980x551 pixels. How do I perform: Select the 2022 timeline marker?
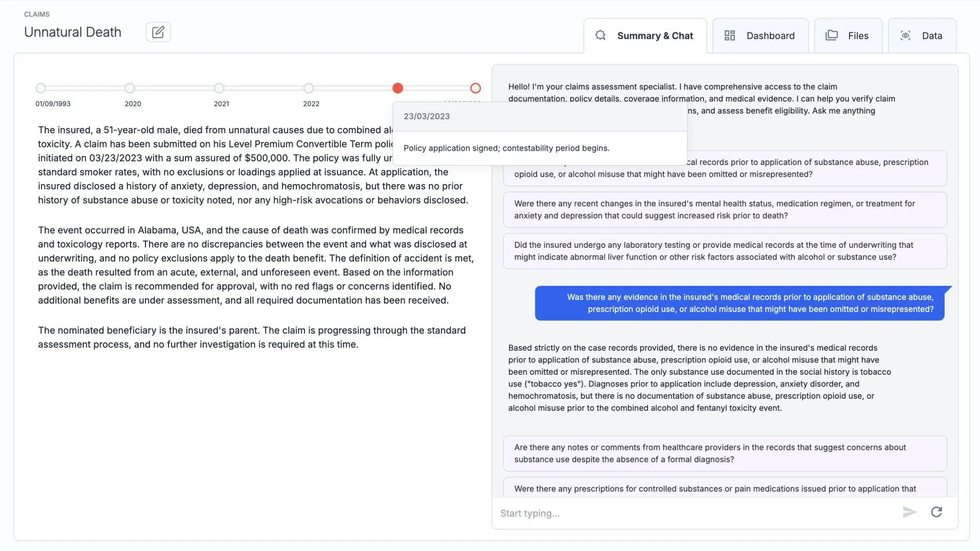pos(309,88)
